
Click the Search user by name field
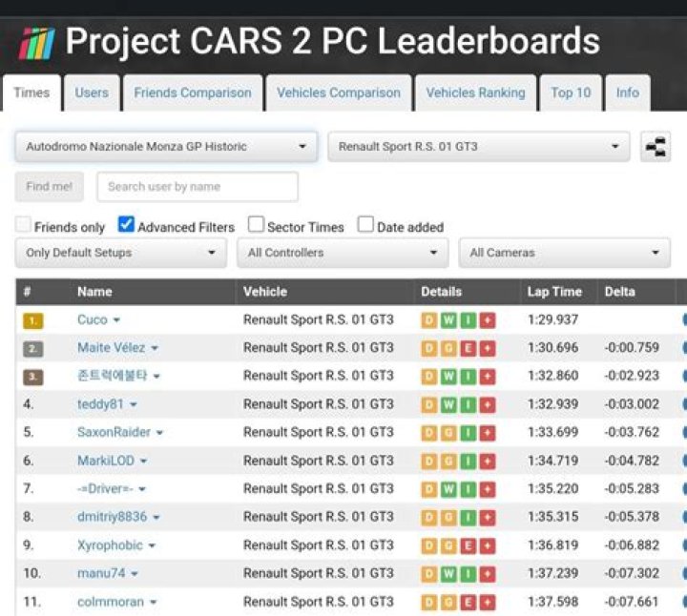[198, 187]
